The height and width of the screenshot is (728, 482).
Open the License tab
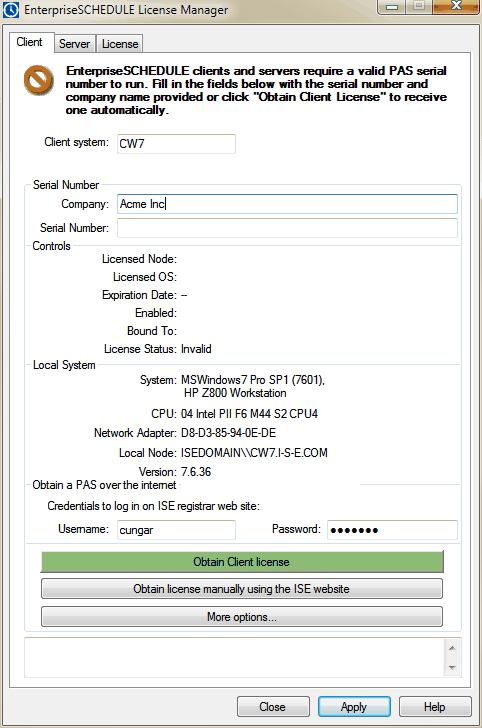[120, 44]
